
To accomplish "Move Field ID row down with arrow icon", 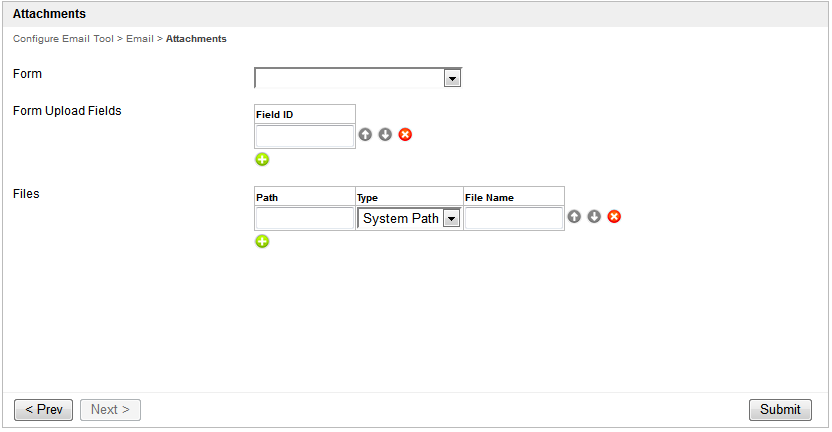I will (385, 135).
